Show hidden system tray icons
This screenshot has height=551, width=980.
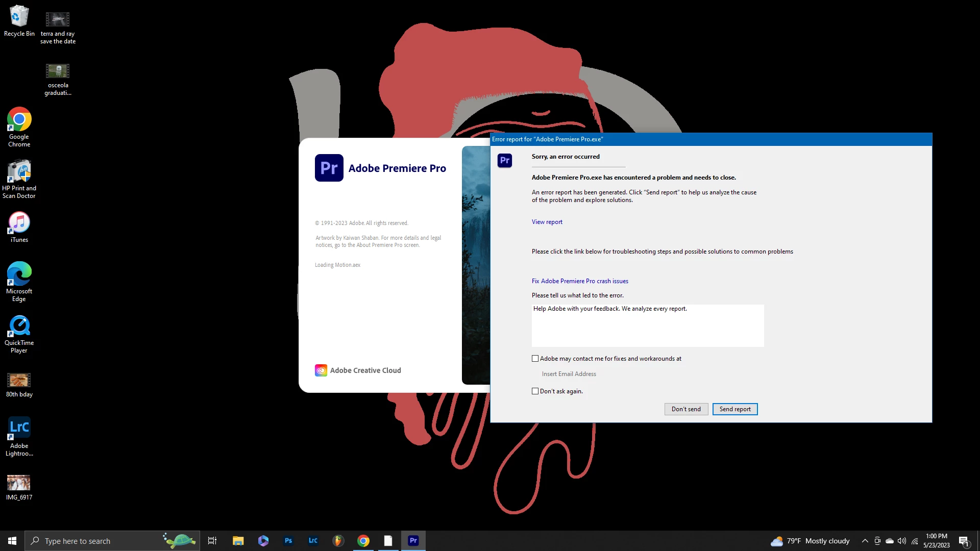(865, 541)
